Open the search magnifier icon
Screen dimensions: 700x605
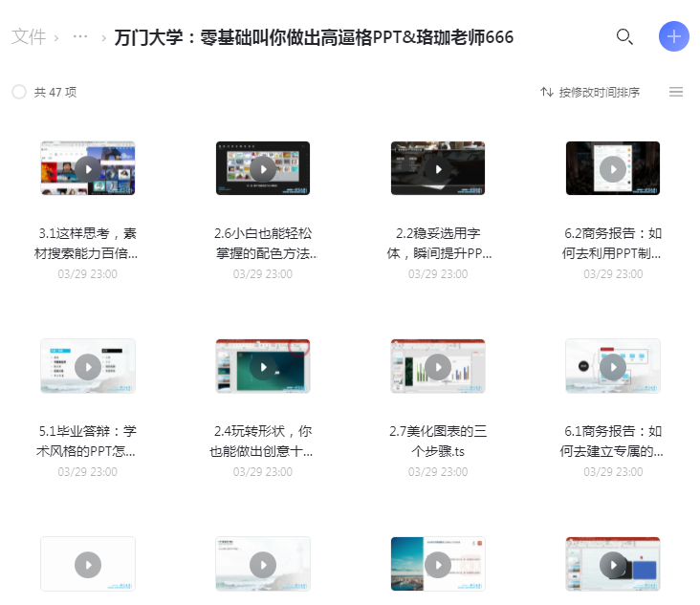pyautogui.click(x=624, y=37)
